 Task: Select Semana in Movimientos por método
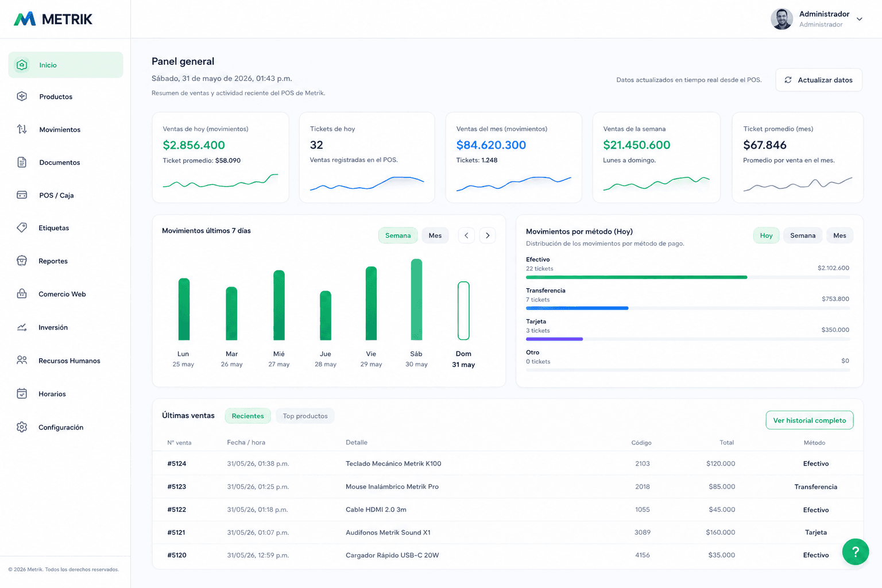pos(803,235)
